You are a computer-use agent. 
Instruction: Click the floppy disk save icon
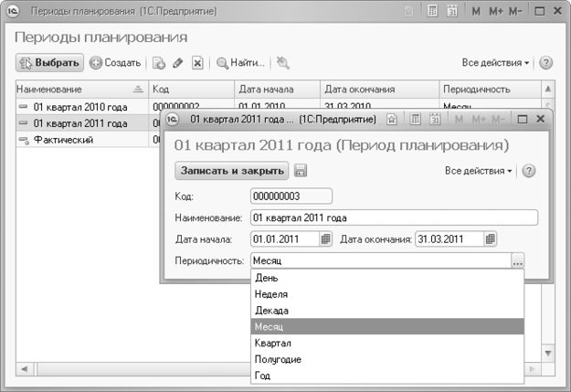[x=300, y=171]
